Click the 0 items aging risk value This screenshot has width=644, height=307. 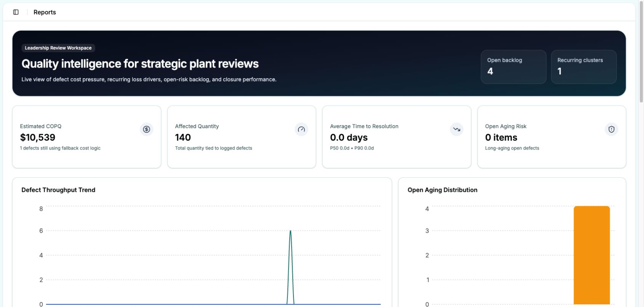(501, 137)
